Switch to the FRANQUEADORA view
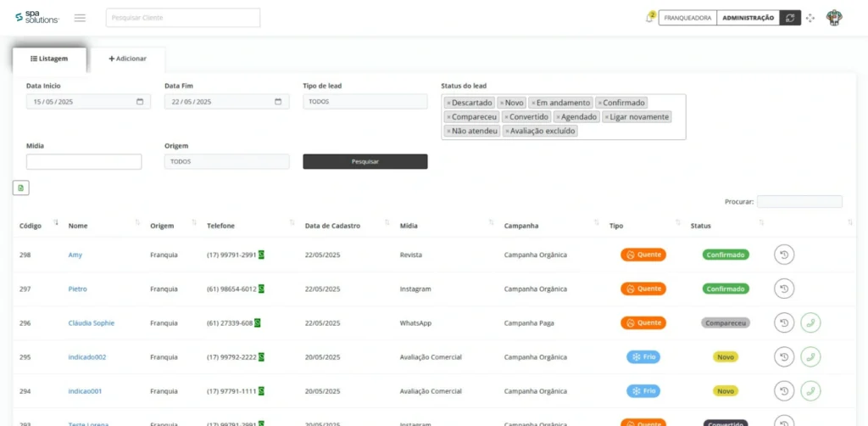The height and width of the screenshot is (426, 868). (x=687, y=18)
